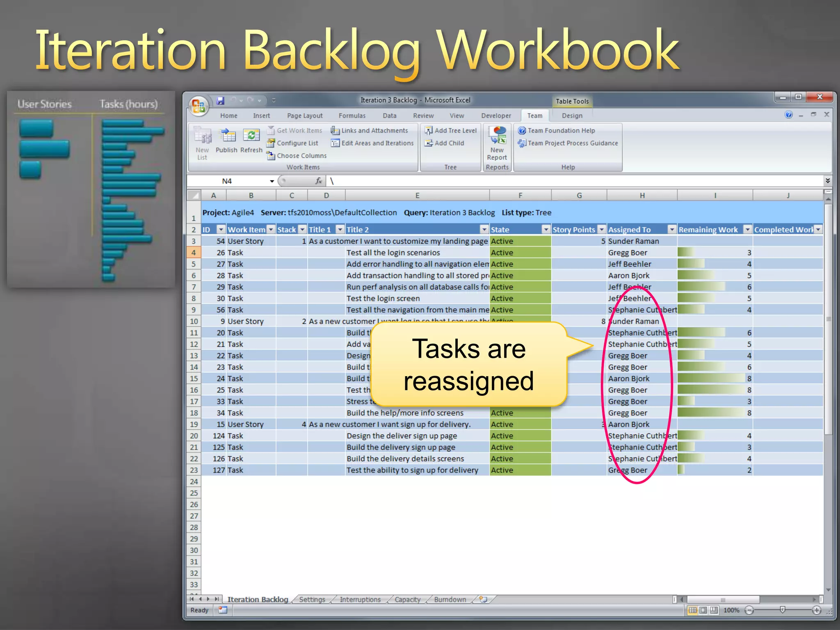This screenshot has height=630, width=840.
Task: Open Team Foundation Help
Action: pyautogui.click(x=556, y=130)
